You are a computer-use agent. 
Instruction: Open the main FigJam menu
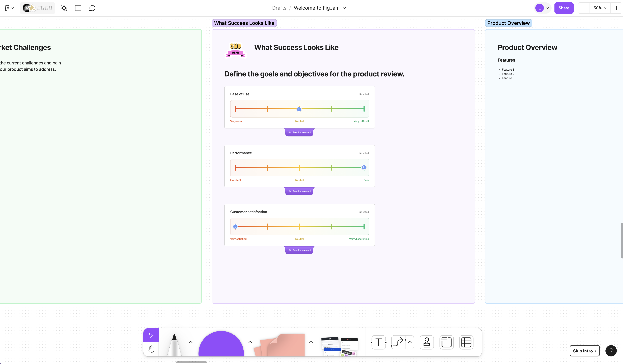(8, 8)
